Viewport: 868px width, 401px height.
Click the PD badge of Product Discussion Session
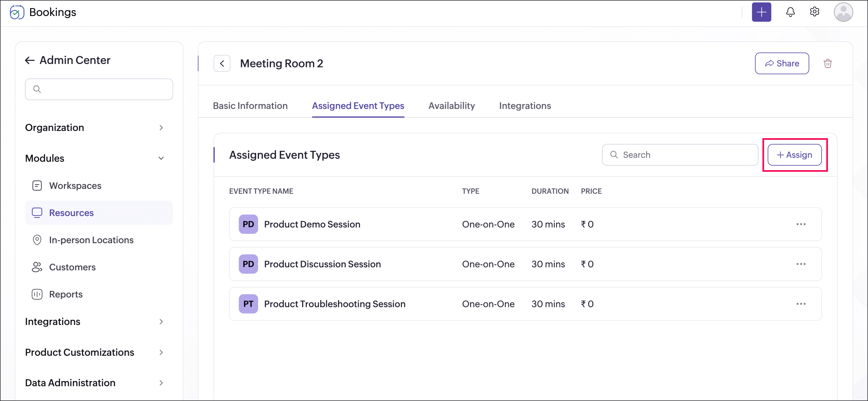click(x=248, y=264)
